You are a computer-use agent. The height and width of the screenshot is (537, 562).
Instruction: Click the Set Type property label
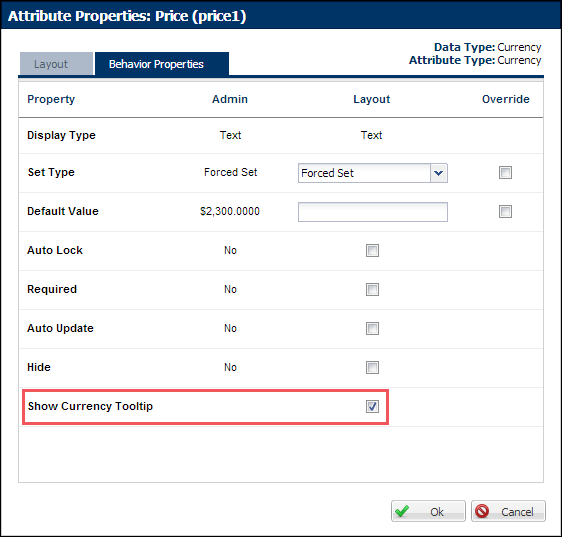click(x=51, y=172)
